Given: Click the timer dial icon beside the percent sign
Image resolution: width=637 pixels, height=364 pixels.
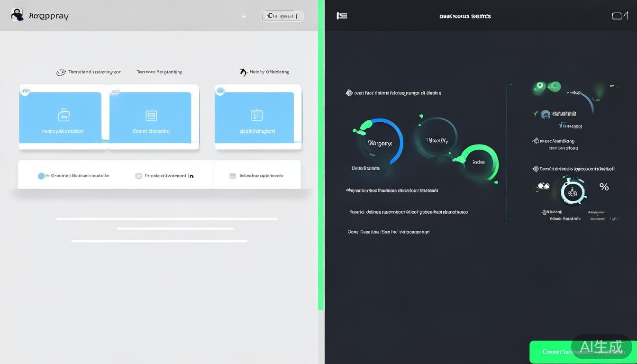Looking at the screenshot, I should (x=573, y=191).
